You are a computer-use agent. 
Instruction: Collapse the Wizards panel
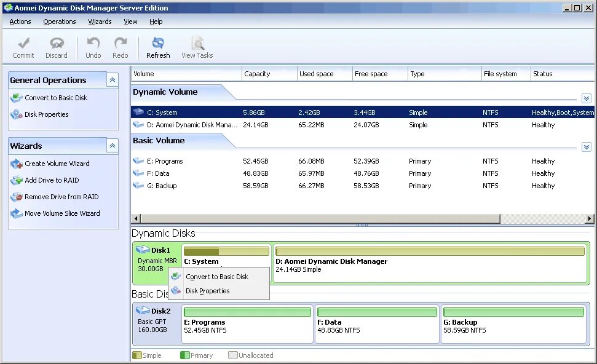tap(113, 146)
